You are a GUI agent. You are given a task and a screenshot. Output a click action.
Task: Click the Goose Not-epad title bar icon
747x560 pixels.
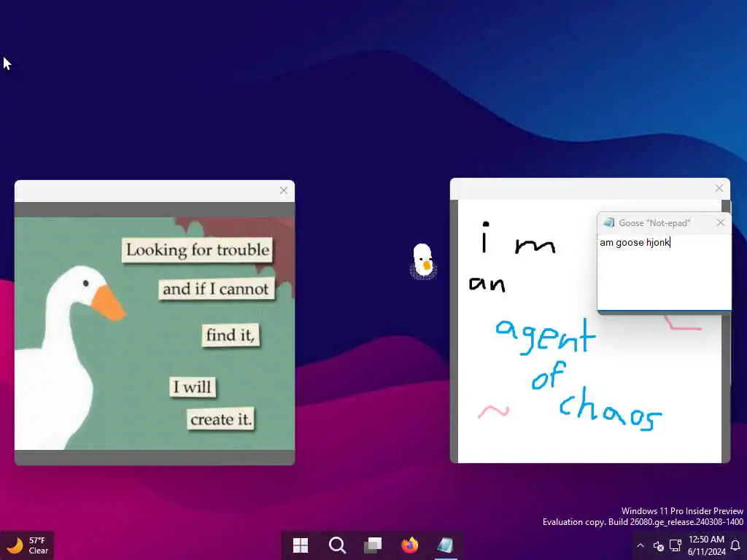pyautogui.click(x=608, y=222)
